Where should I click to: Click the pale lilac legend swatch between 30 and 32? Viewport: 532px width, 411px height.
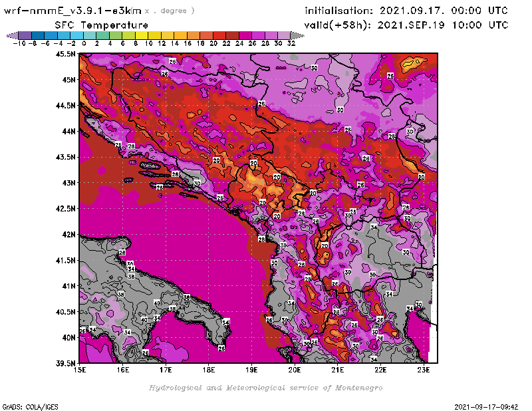point(284,36)
